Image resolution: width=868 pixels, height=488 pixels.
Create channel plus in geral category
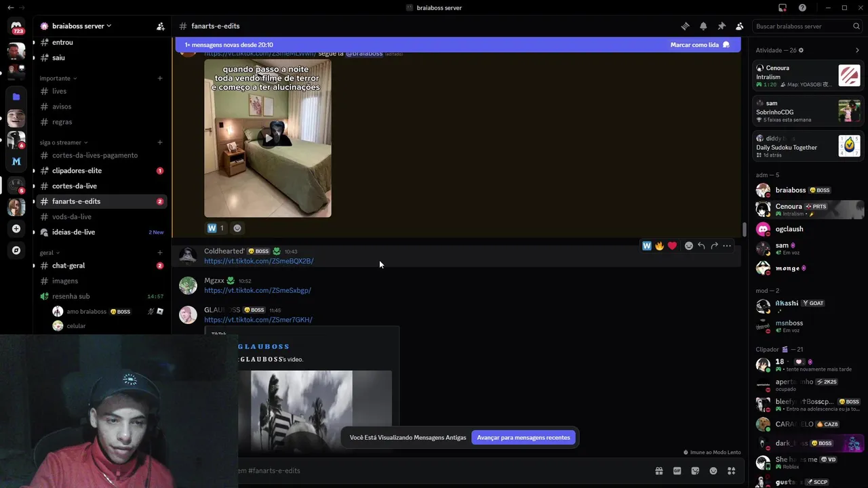click(x=160, y=252)
